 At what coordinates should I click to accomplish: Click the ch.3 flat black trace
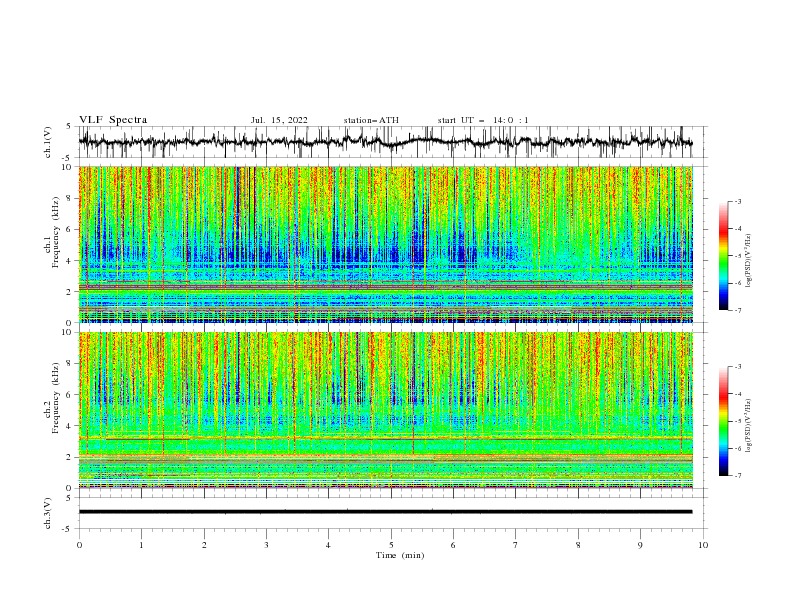click(x=385, y=512)
